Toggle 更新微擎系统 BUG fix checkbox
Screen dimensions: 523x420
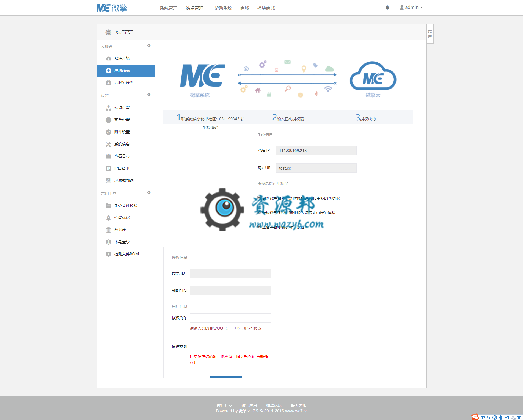pyautogui.click(x=259, y=198)
